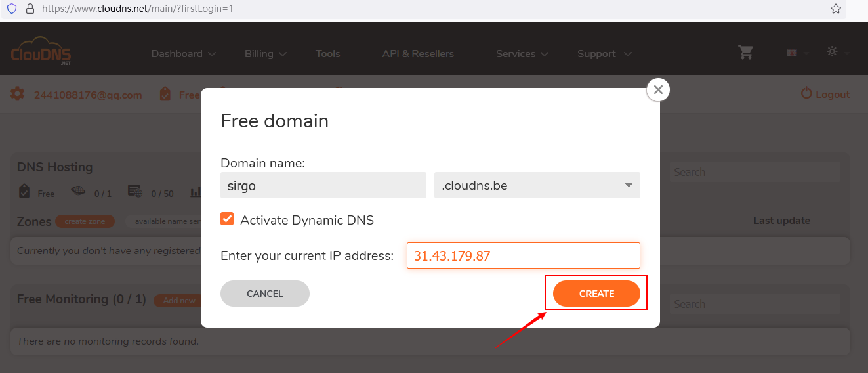This screenshot has width=868, height=373.
Task: Open the Tools menu item
Action: click(x=327, y=54)
